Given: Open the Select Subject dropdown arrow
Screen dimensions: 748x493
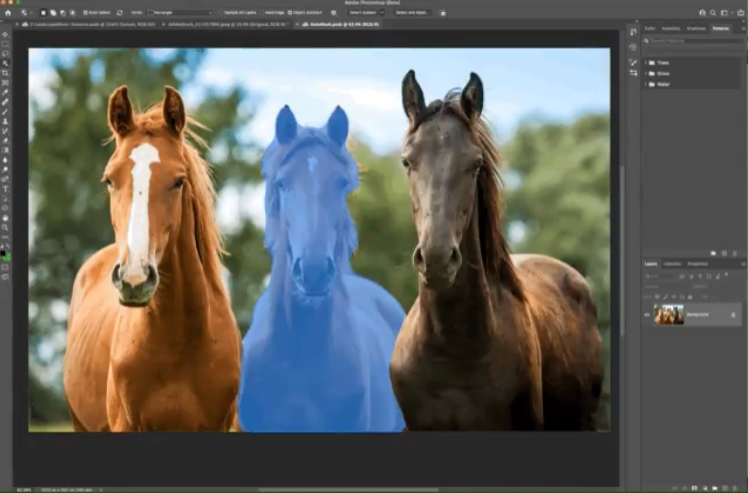Looking at the screenshot, I should [381, 13].
